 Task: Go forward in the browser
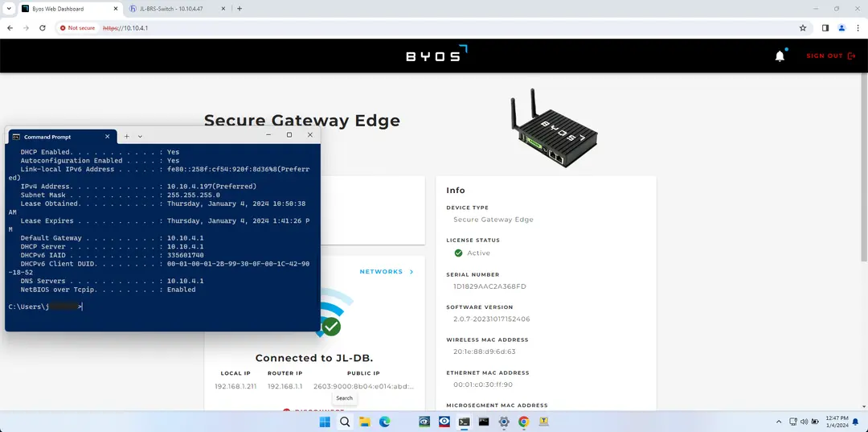click(x=26, y=27)
